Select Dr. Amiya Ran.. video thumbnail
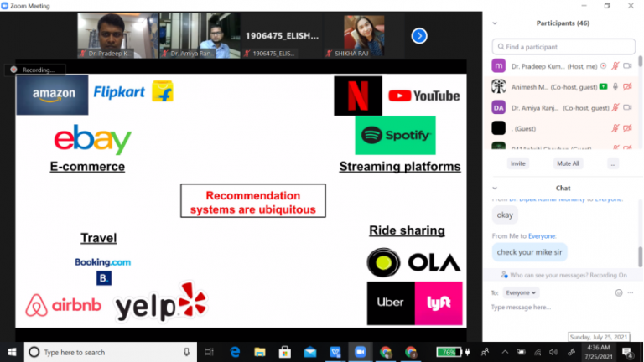644x362 pixels. tap(200, 36)
